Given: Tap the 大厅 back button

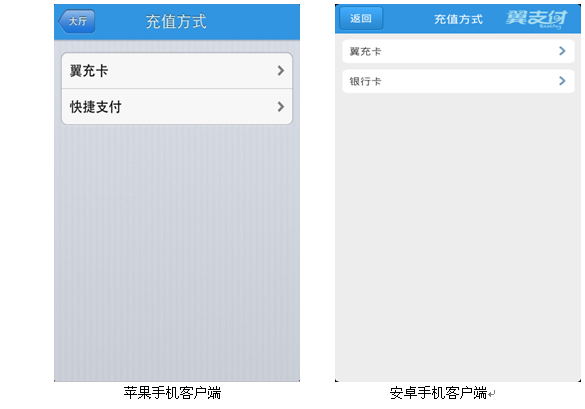Looking at the screenshot, I should [x=77, y=21].
